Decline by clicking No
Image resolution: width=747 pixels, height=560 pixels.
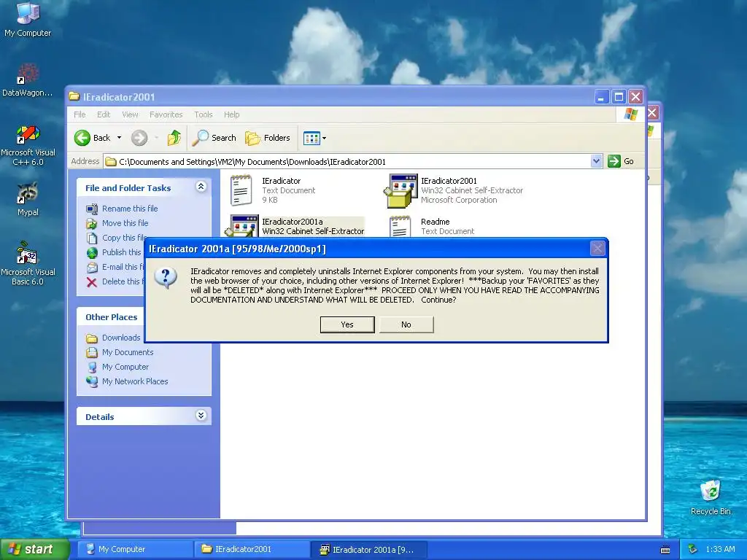coord(406,324)
